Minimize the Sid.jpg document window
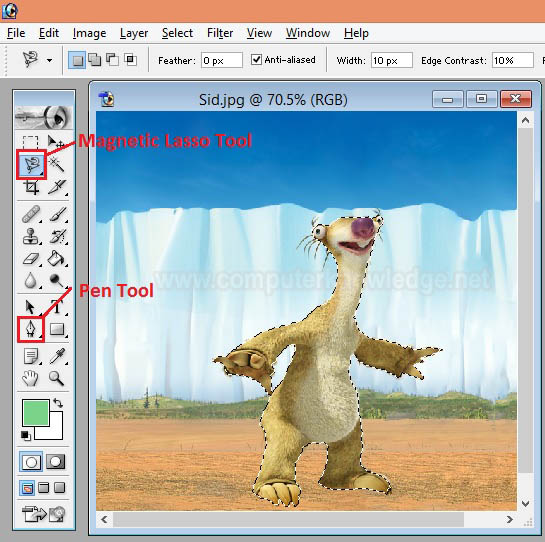 (x=447, y=99)
